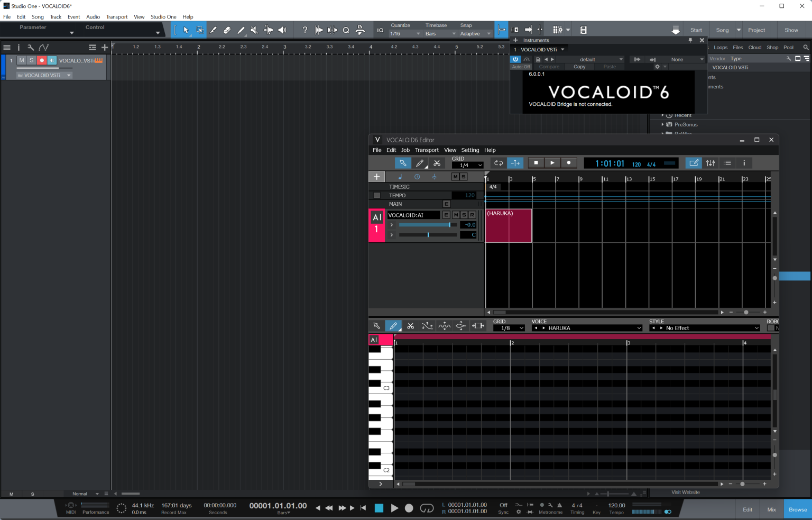Select the Mute tool in Studio One toolbar
Image resolution: width=812 pixels, height=520 pixels.
tap(254, 30)
